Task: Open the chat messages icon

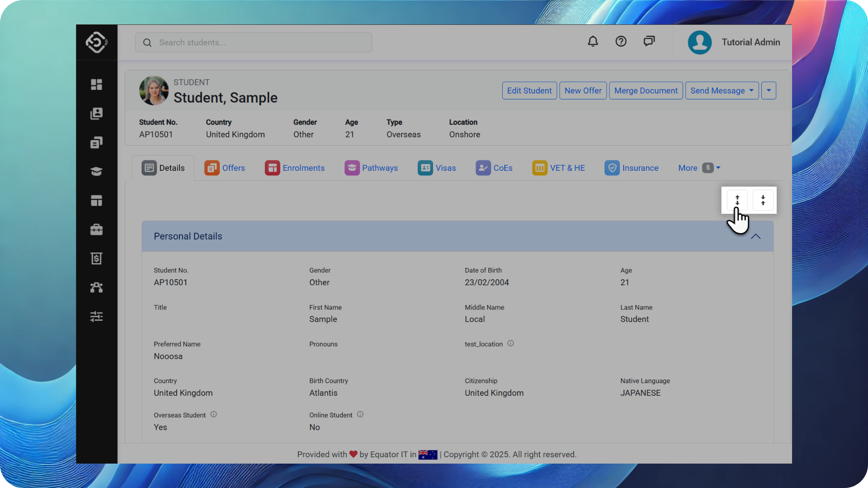Action: 649,42
